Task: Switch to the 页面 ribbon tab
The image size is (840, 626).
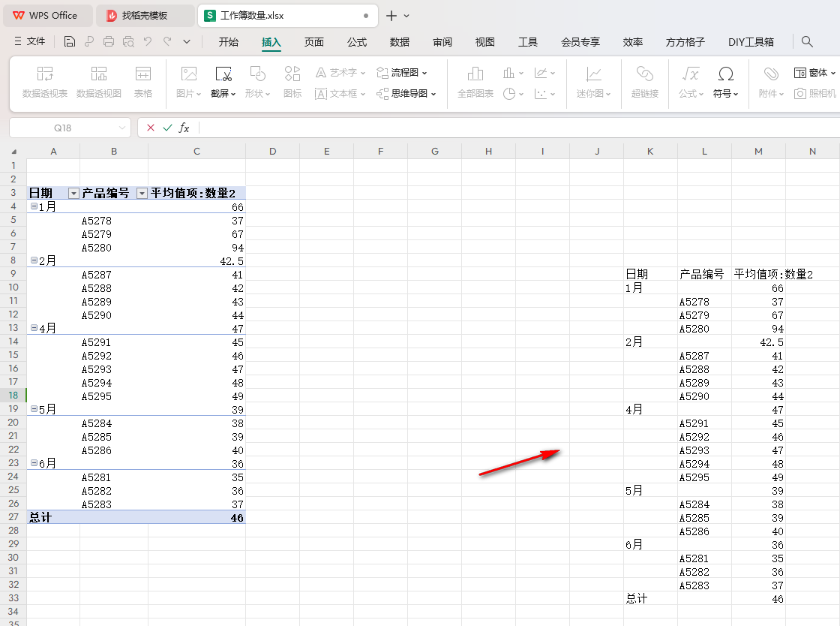Action: [x=314, y=42]
